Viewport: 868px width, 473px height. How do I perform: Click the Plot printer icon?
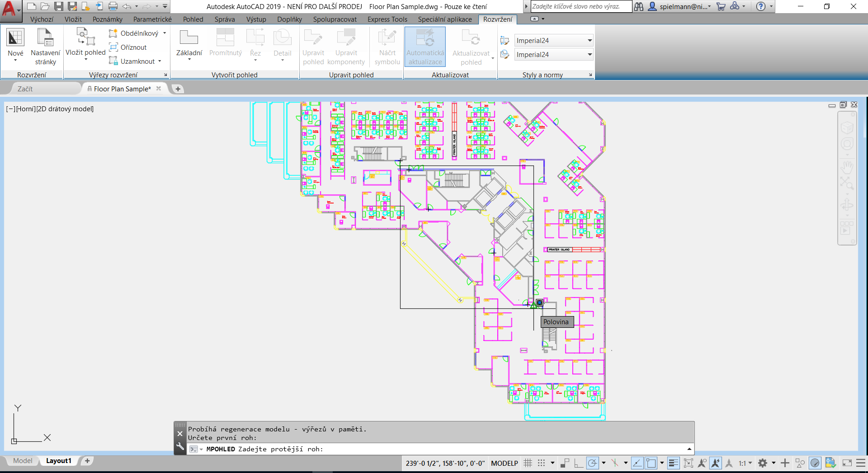[x=113, y=6]
